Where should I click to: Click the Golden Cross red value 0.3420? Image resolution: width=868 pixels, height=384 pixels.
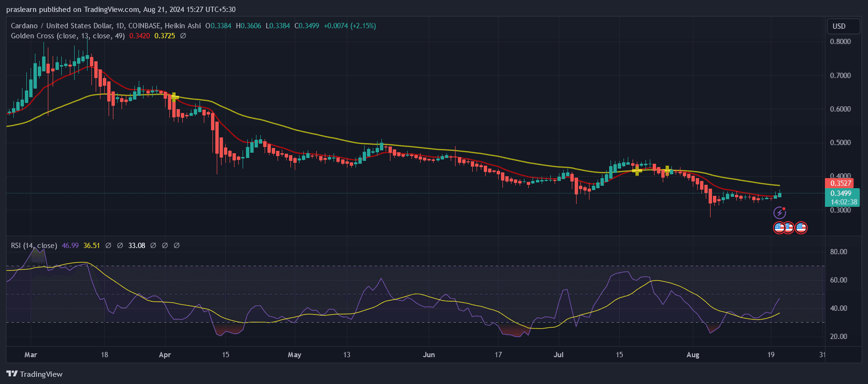140,36
